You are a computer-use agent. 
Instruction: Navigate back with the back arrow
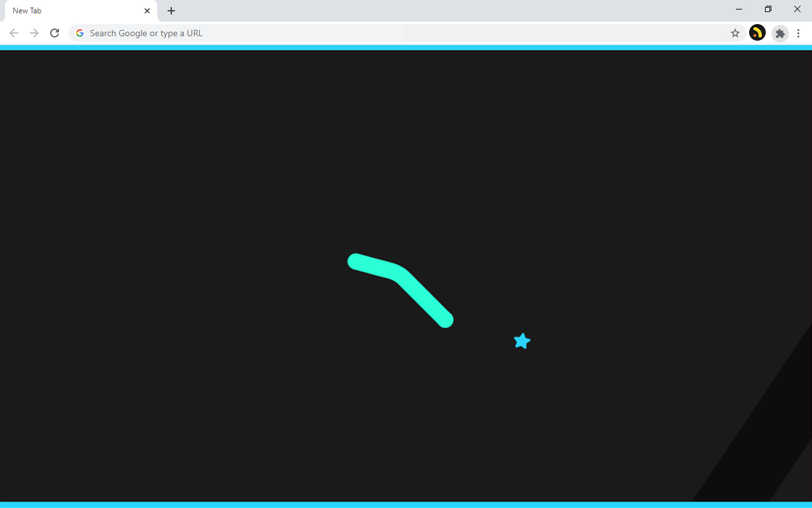pyautogui.click(x=13, y=32)
